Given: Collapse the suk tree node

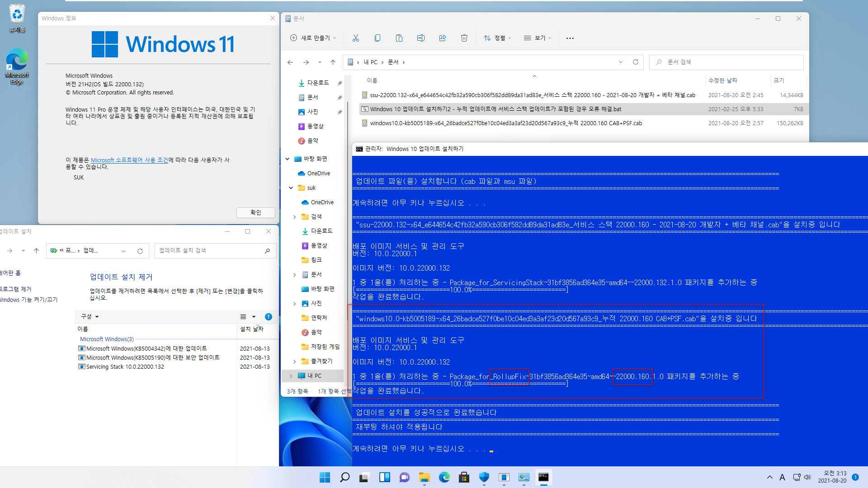Looking at the screenshot, I should pyautogui.click(x=291, y=188).
